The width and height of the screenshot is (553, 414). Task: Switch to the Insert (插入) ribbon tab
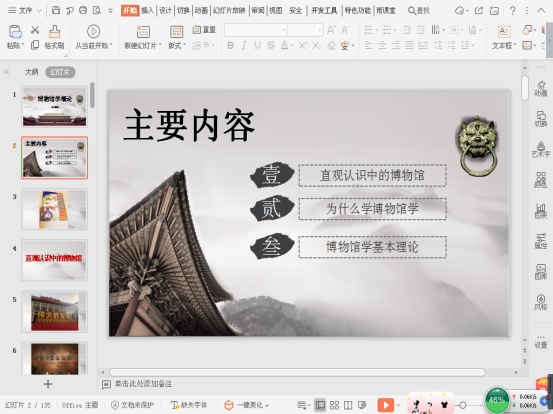click(147, 11)
